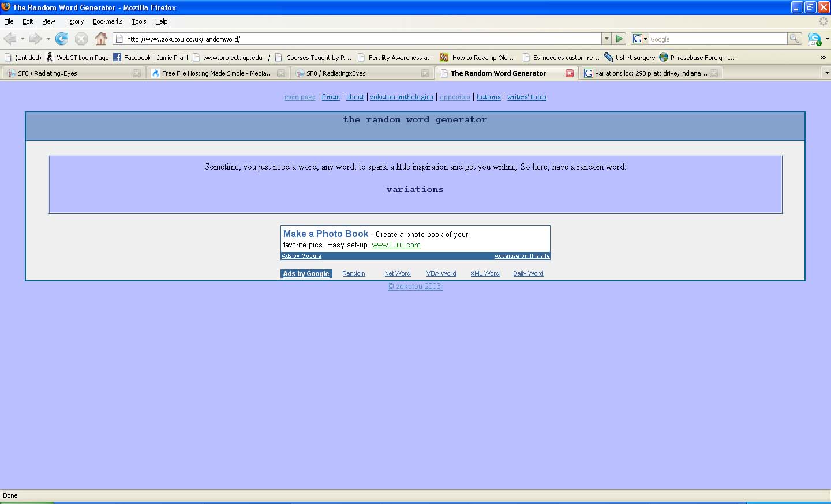Viewport: 831px width, 504px height.
Task: Click the green Go arrow button
Action: tap(619, 39)
